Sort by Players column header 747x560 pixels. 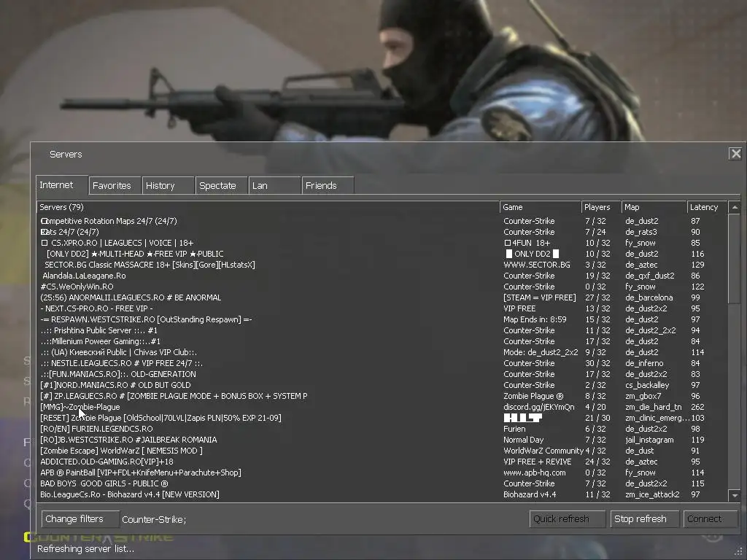point(601,207)
